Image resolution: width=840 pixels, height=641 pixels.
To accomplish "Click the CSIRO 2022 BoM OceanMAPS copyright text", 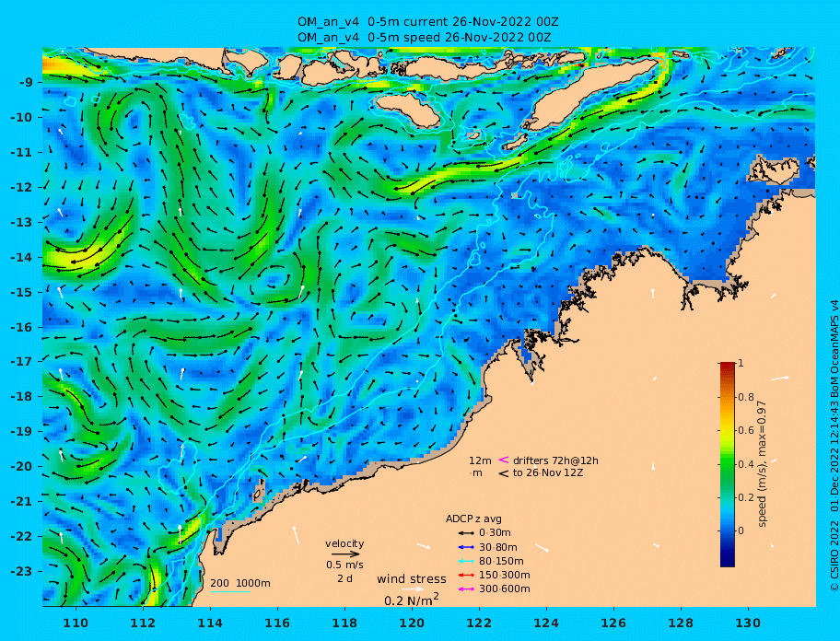I will click(x=834, y=446).
